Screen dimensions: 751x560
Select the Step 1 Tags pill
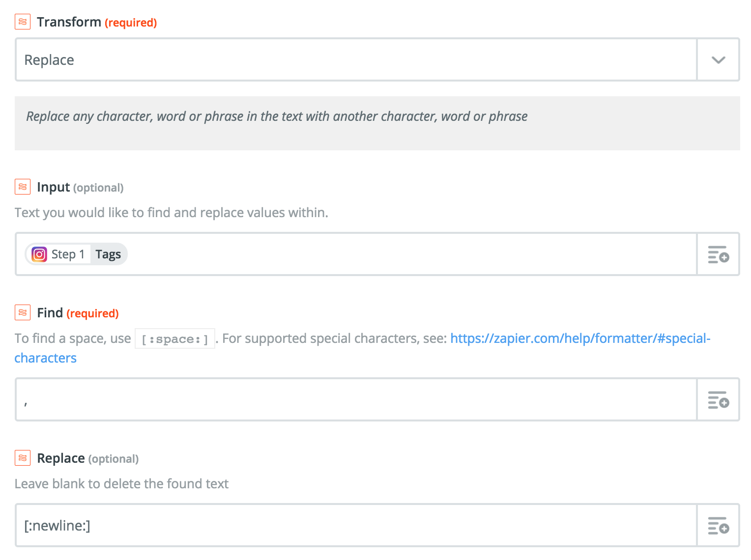click(76, 254)
